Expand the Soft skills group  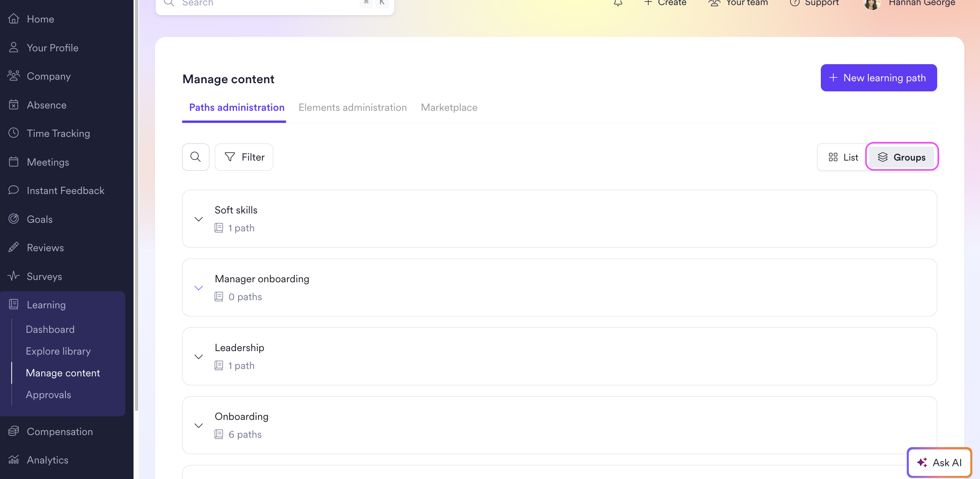(198, 219)
